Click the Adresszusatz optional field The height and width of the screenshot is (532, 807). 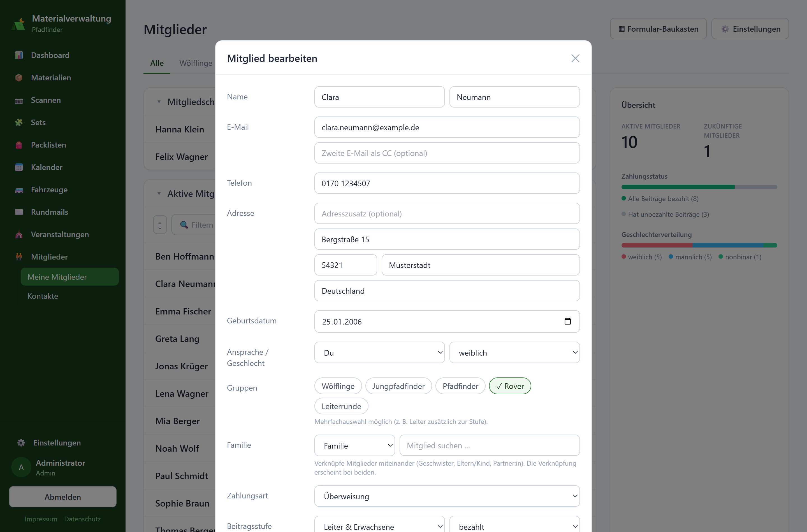[447, 213]
